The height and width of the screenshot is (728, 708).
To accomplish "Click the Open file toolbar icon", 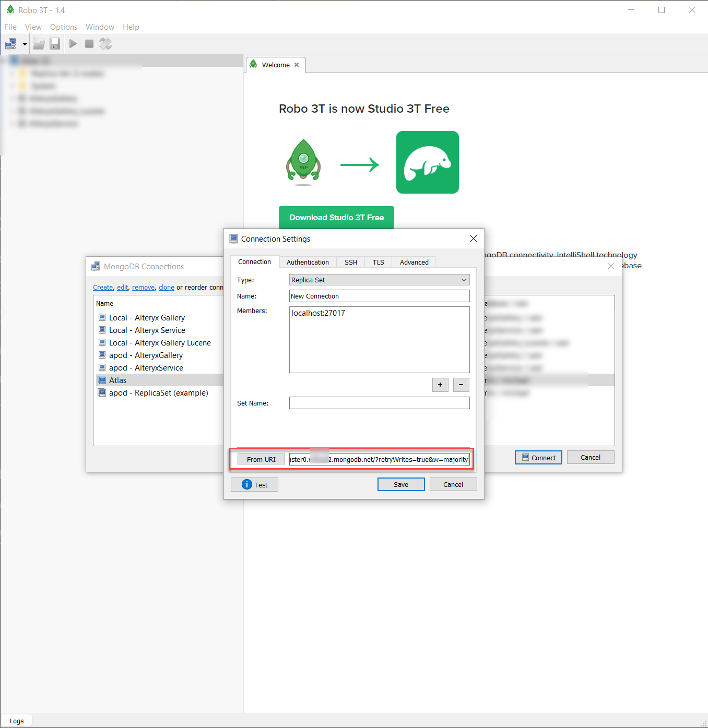I will point(39,44).
